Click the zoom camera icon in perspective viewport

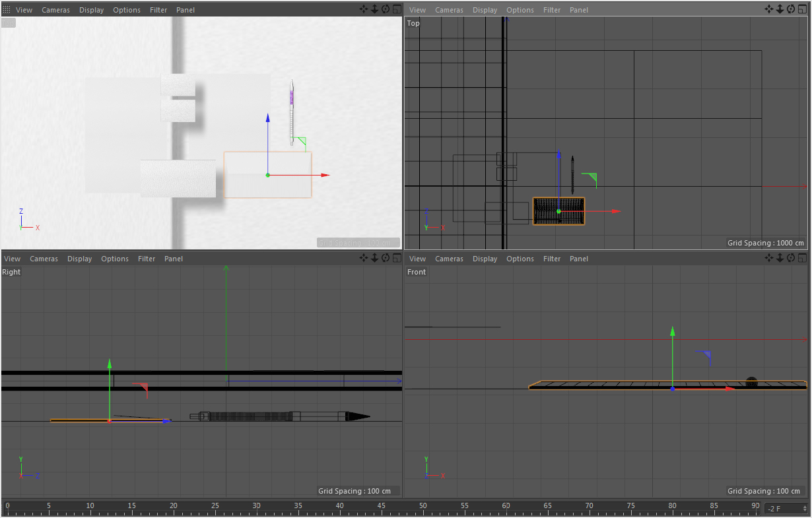coord(374,9)
